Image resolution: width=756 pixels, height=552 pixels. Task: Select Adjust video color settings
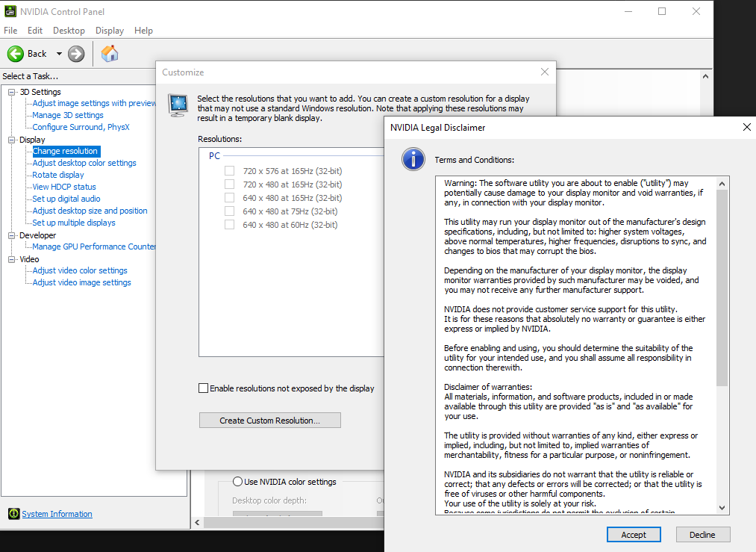click(x=80, y=270)
